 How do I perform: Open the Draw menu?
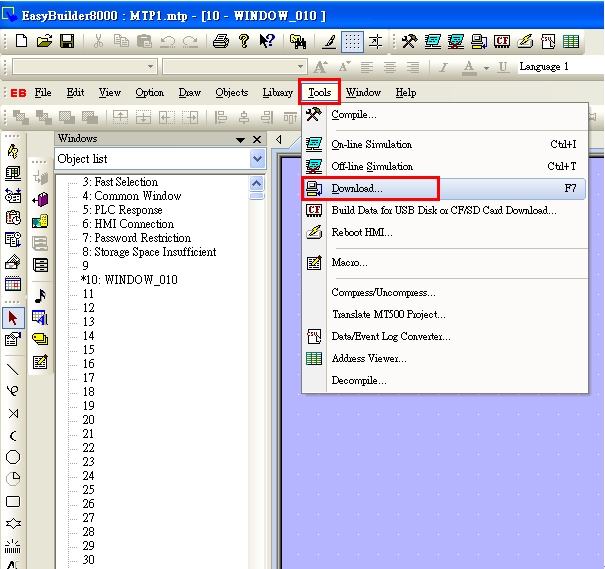click(x=189, y=93)
